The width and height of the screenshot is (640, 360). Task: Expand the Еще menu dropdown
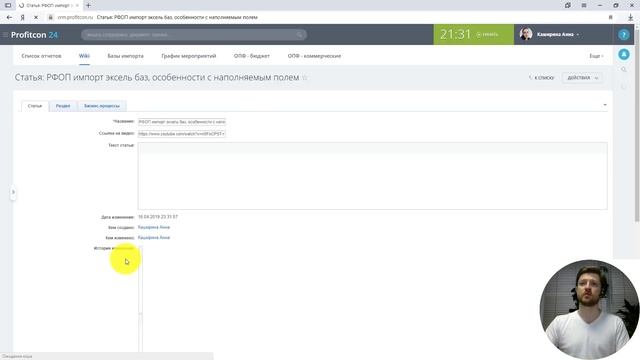click(596, 56)
